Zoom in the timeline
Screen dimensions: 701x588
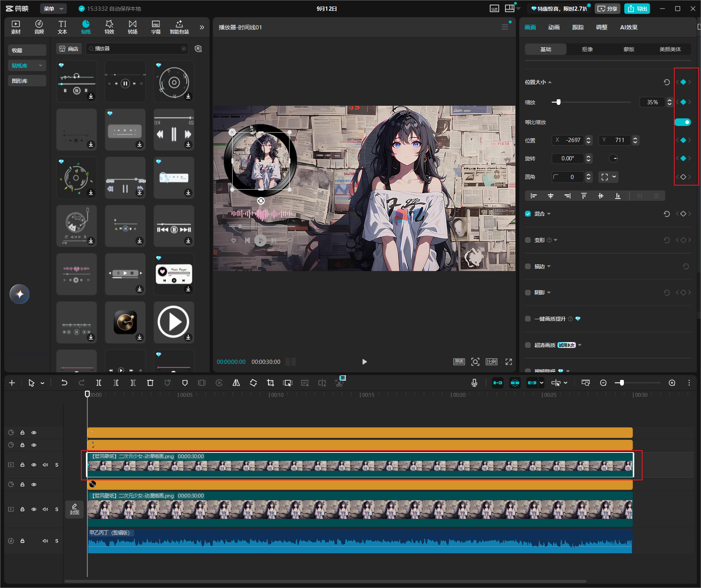672,383
